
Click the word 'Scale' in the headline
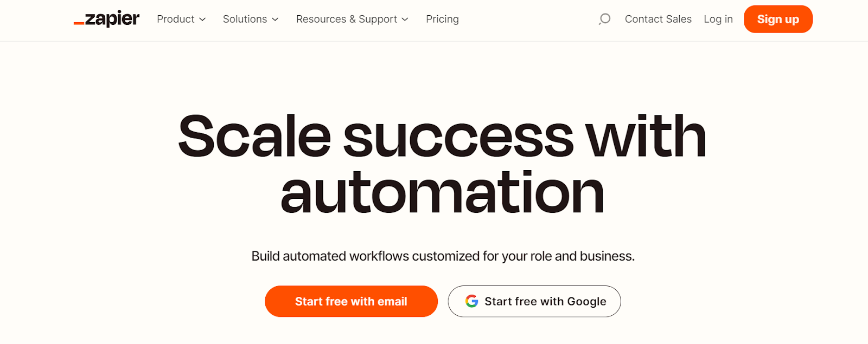point(254,137)
